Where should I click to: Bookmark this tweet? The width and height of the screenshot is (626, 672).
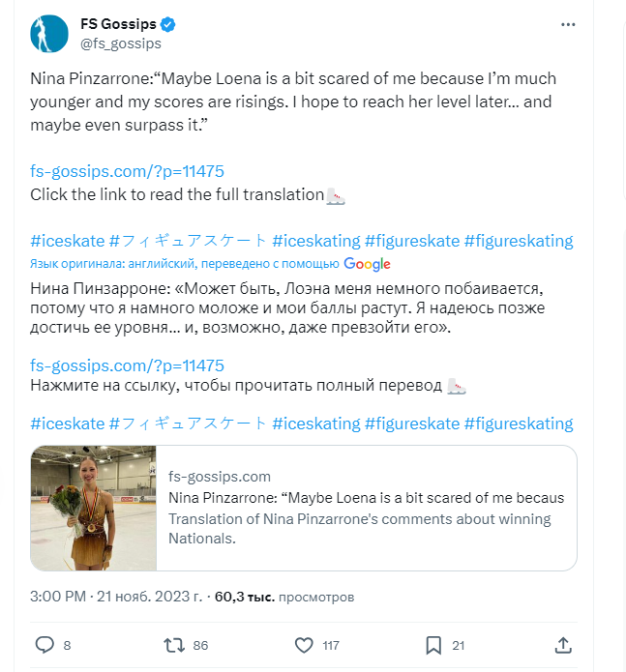[x=433, y=645]
